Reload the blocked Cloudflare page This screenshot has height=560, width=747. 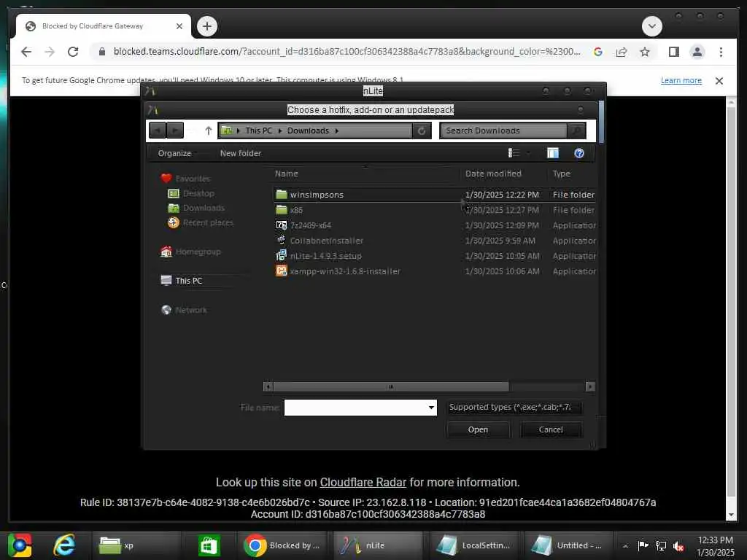point(73,52)
